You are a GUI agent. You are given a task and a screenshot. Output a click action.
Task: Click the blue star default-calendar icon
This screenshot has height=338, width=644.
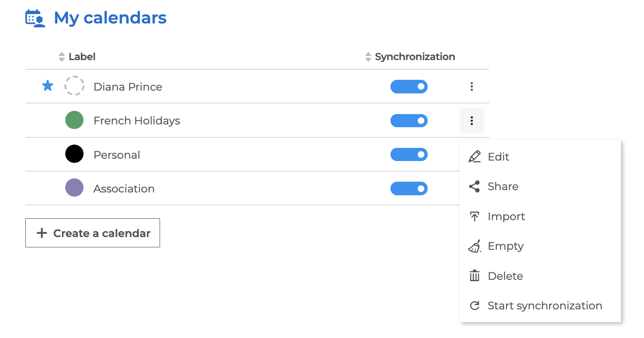click(x=47, y=86)
